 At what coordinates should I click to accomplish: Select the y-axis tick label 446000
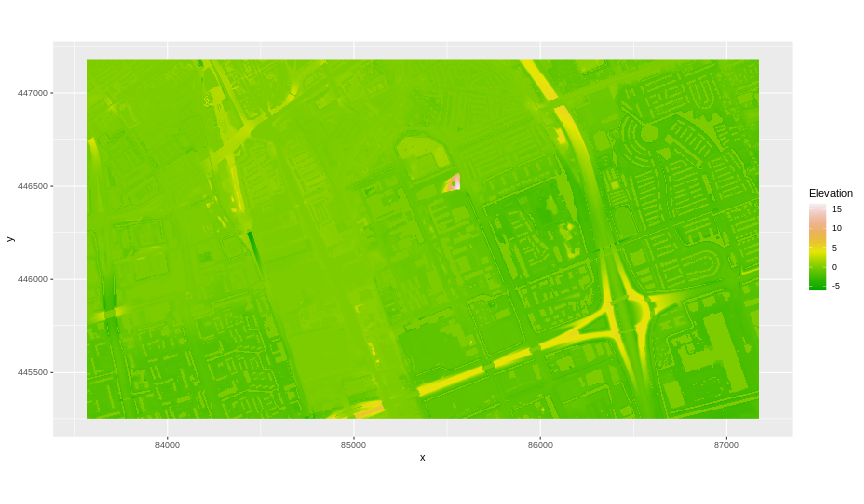point(33,279)
